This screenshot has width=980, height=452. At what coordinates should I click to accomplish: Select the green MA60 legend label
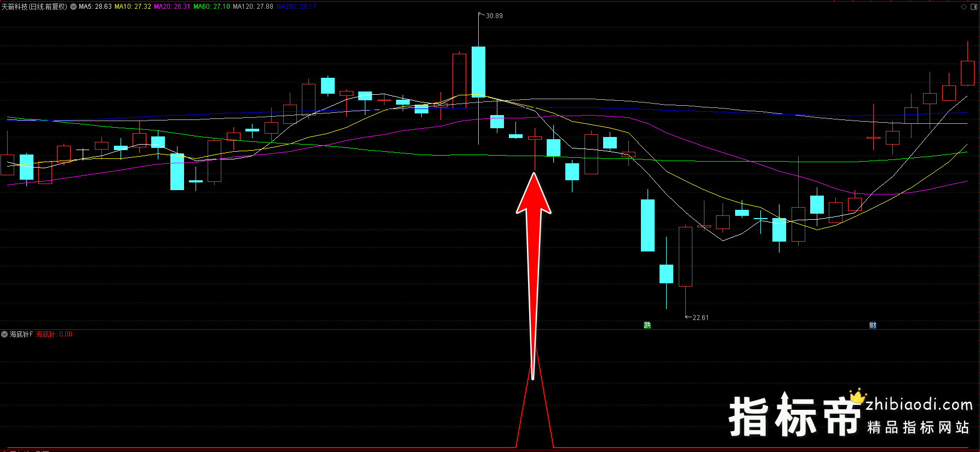[x=211, y=7]
